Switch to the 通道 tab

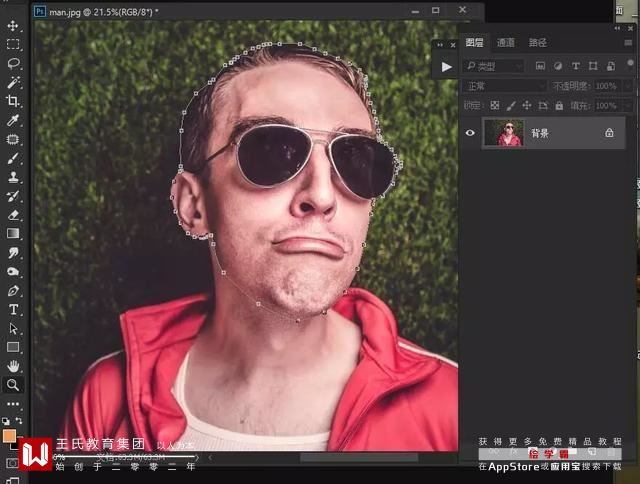point(506,42)
